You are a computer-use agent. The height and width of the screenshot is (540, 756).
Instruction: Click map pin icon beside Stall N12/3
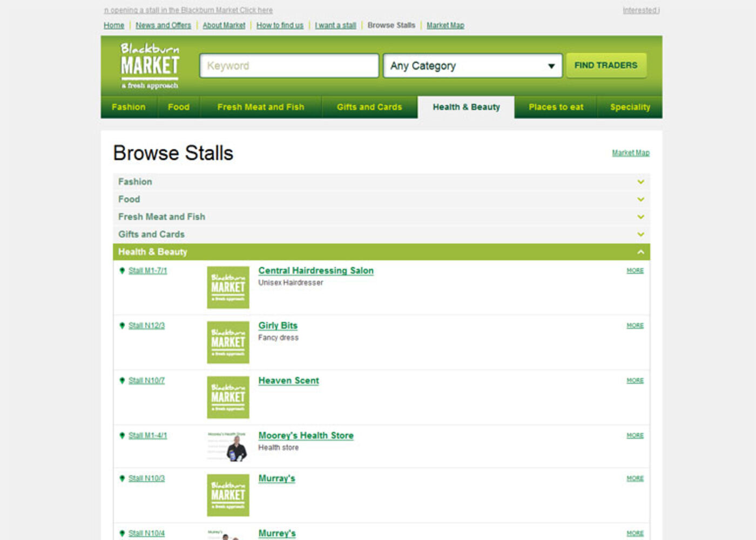coord(122,326)
